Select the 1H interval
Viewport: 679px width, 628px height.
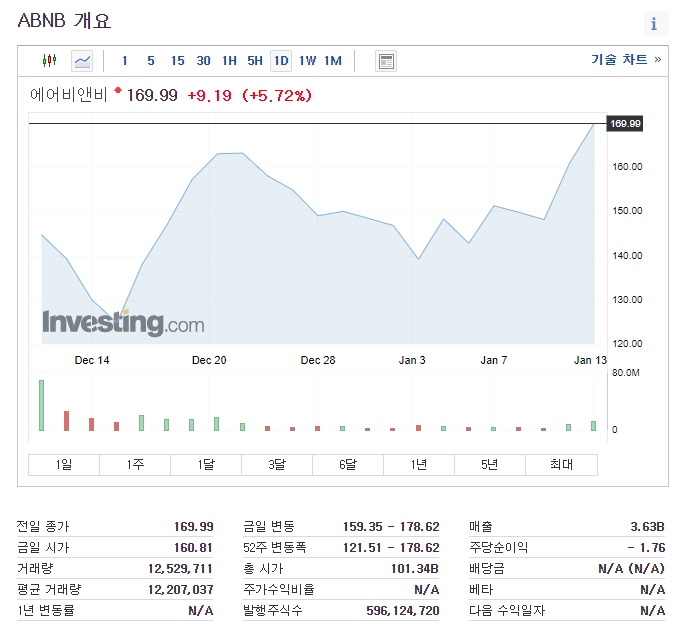[x=230, y=61]
